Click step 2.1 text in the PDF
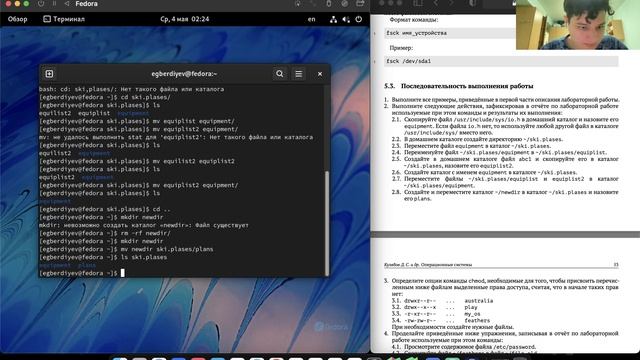 pos(505,126)
